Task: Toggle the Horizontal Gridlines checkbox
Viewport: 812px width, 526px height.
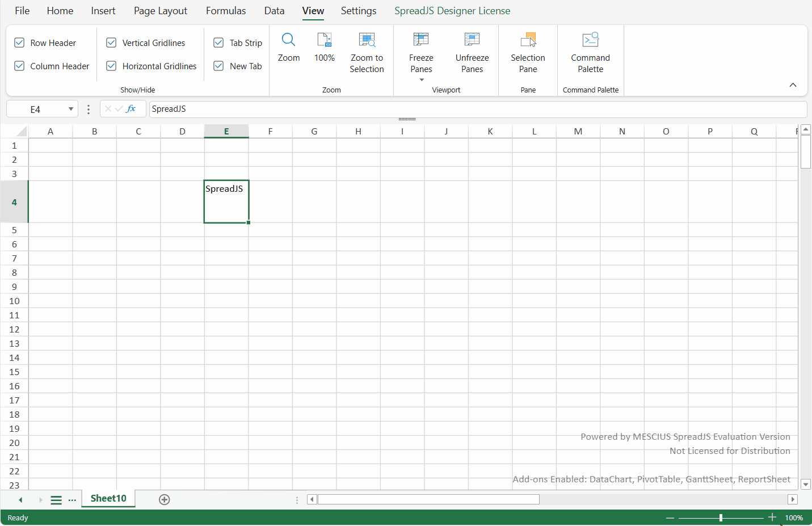Action: pyautogui.click(x=111, y=66)
